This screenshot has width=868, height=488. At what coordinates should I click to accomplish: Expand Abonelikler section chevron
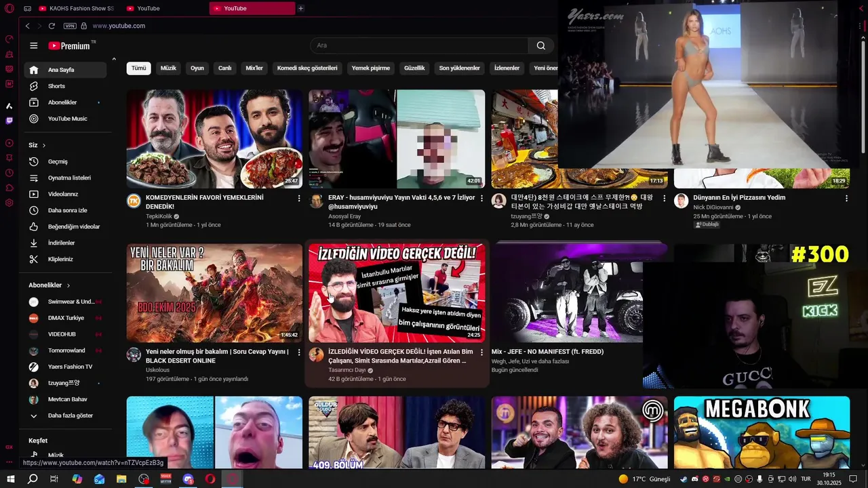68,285
